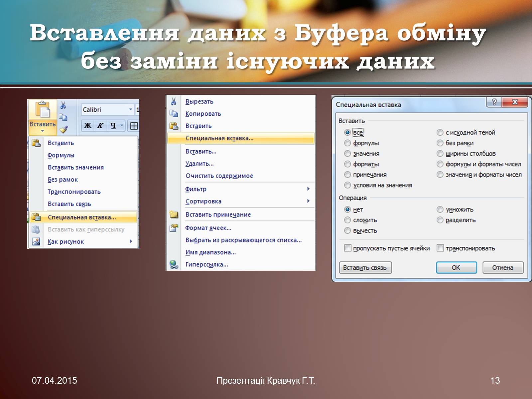
Task: Select сложить operation radio button
Action: coord(347,220)
